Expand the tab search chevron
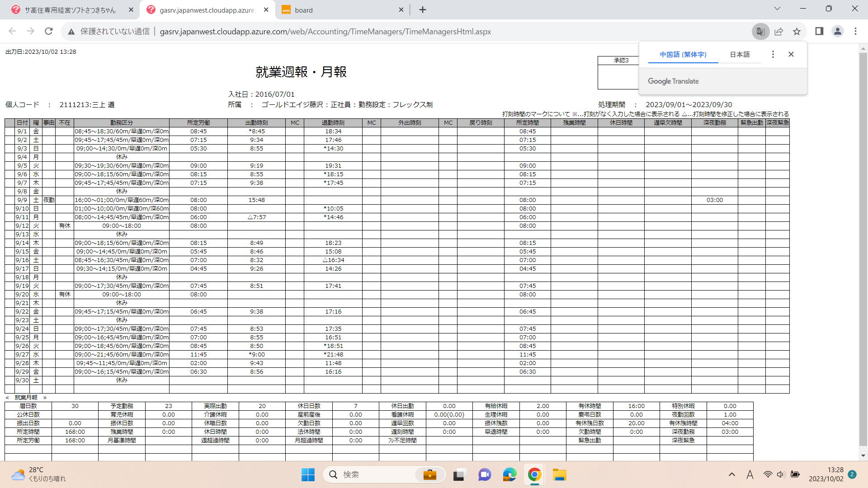The width and height of the screenshot is (868, 488). [x=777, y=9]
